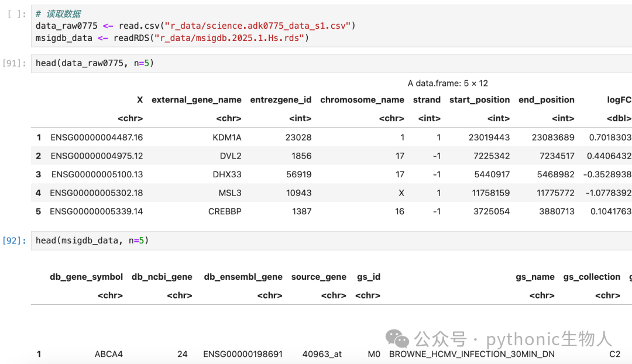The image size is (632, 364).
Task: Click the logFC value 0.7018303
Action: click(610, 138)
